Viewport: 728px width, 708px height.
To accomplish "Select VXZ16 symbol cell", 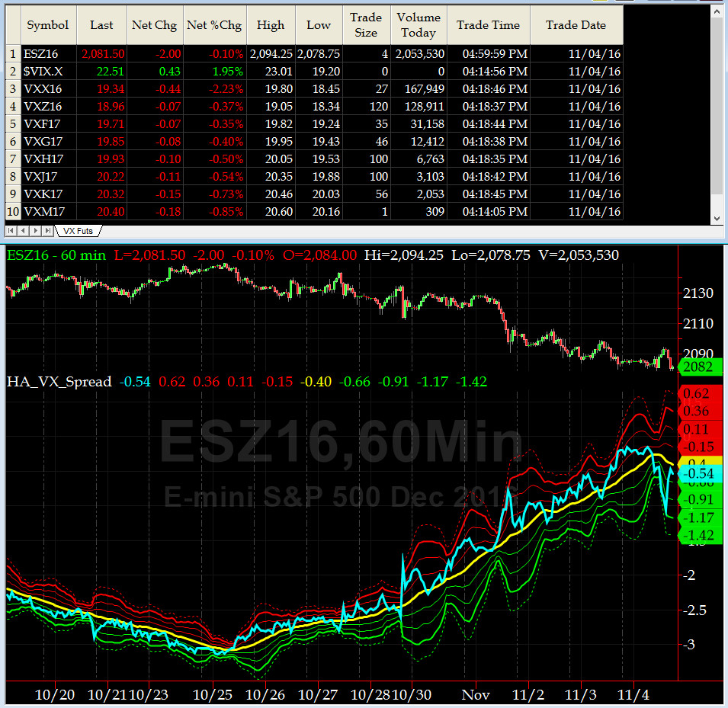I will [x=49, y=107].
